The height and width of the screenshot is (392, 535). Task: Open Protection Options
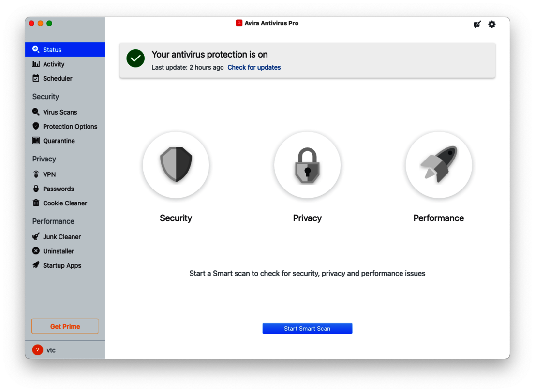tap(70, 126)
